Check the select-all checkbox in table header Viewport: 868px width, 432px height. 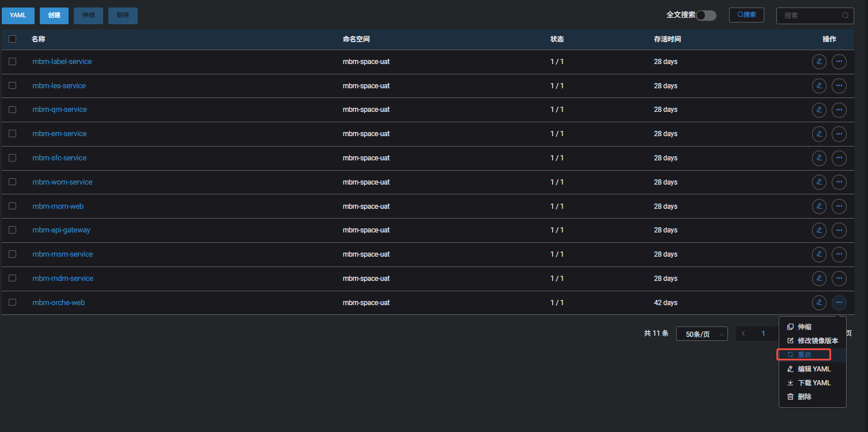[x=12, y=39]
